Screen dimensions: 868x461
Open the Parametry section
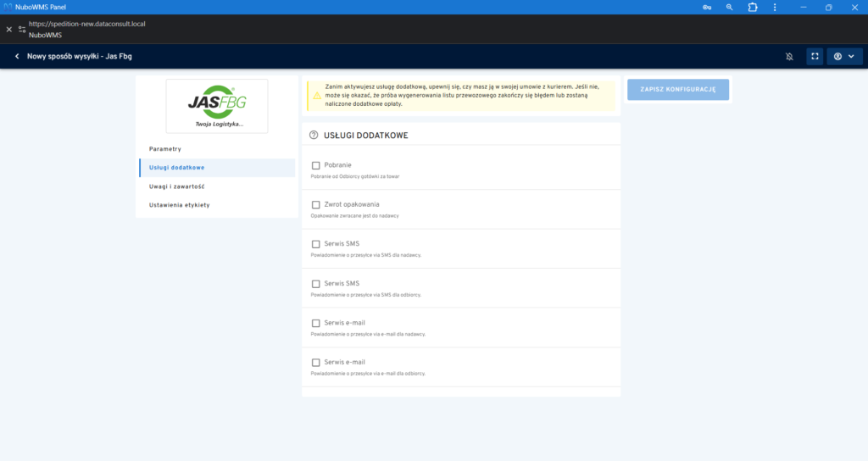[165, 149]
